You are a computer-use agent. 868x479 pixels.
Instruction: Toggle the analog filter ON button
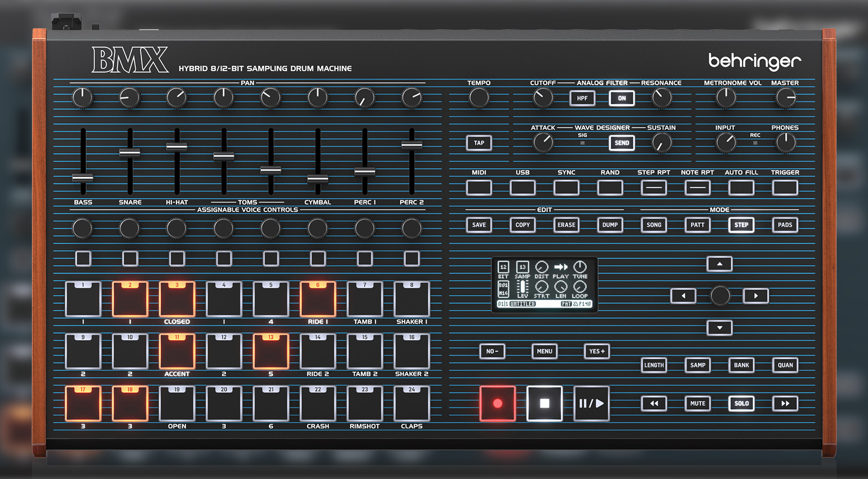[622, 98]
